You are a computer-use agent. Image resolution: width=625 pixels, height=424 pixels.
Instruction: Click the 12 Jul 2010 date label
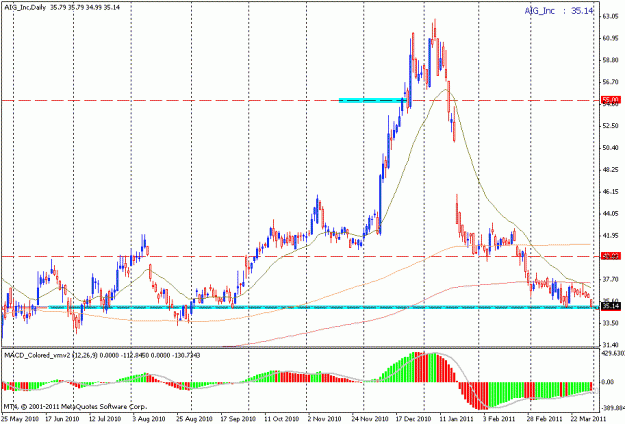pyautogui.click(x=105, y=419)
